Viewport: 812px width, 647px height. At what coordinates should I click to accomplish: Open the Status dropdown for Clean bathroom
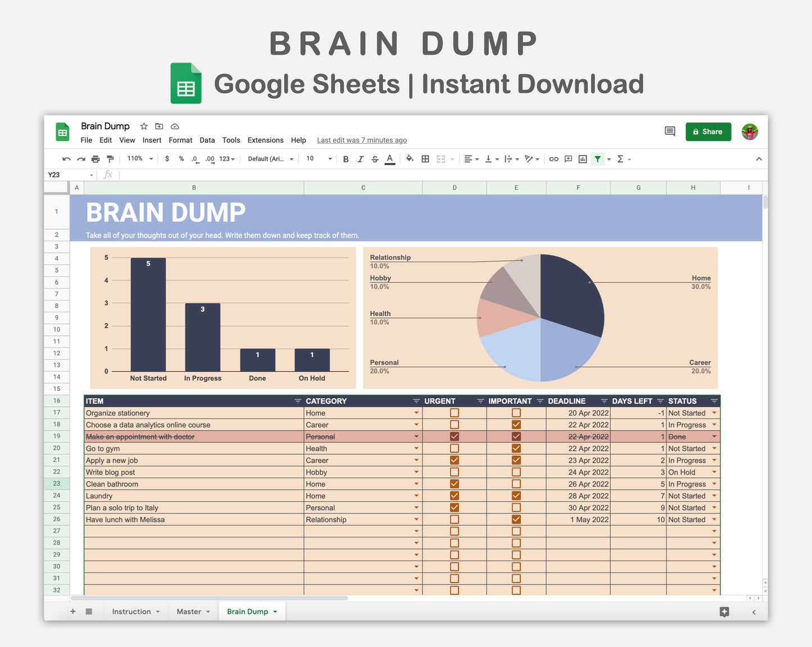tap(714, 484)
